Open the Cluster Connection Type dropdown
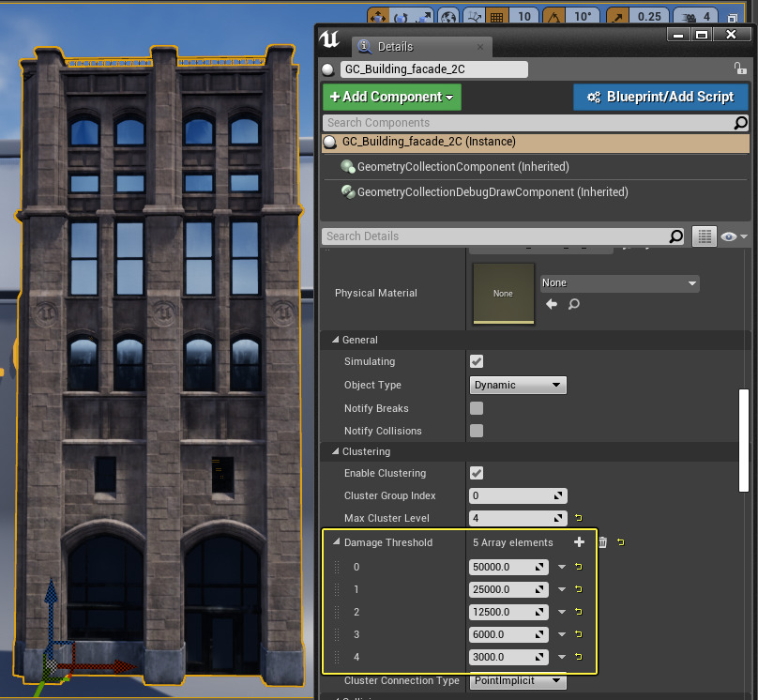Viewport: 758px width, 700px height. coord(517,680)
